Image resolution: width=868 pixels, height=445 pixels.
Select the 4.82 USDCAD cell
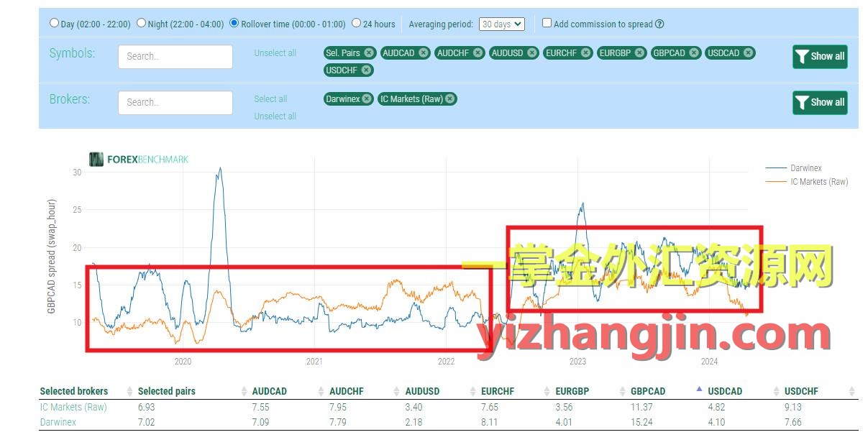click(x=717, y=407)
